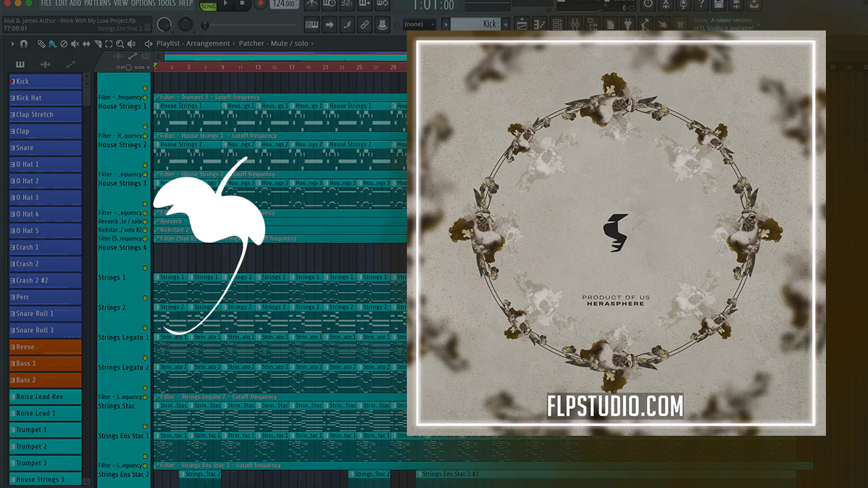Jump to bar 13 on timeline ruler
The image size is (868, 488).
point(258,68)
